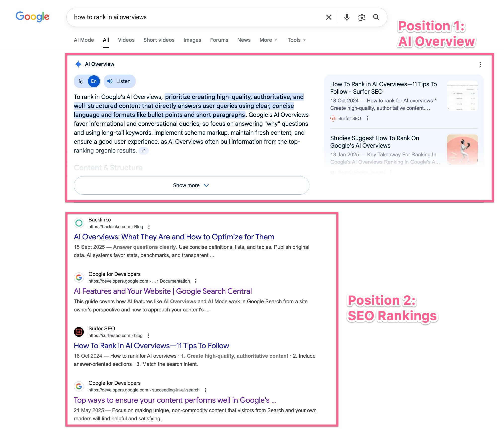Expand AI Overview with Show more
The width and height of the screenshot is (504, 429).
pos(191,185)
